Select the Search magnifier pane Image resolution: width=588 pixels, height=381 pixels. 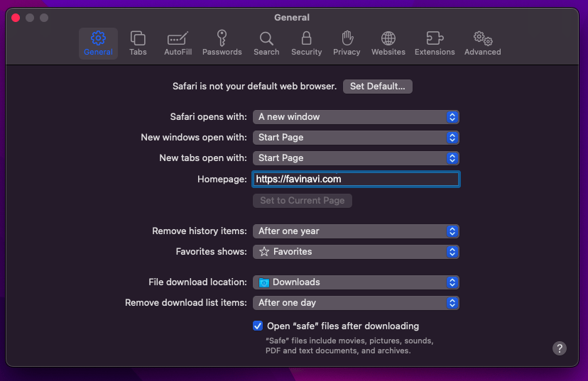(x=266, y=43)
